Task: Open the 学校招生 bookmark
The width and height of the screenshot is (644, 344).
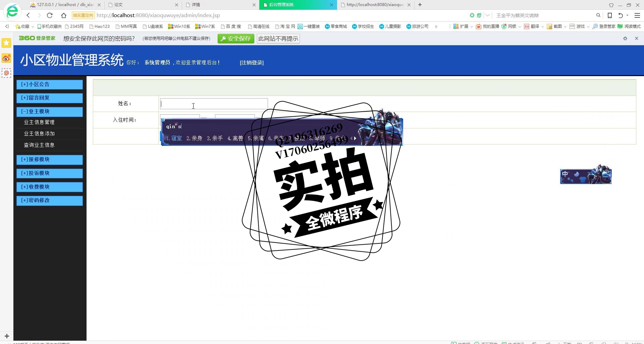Action: pos(363,26)
